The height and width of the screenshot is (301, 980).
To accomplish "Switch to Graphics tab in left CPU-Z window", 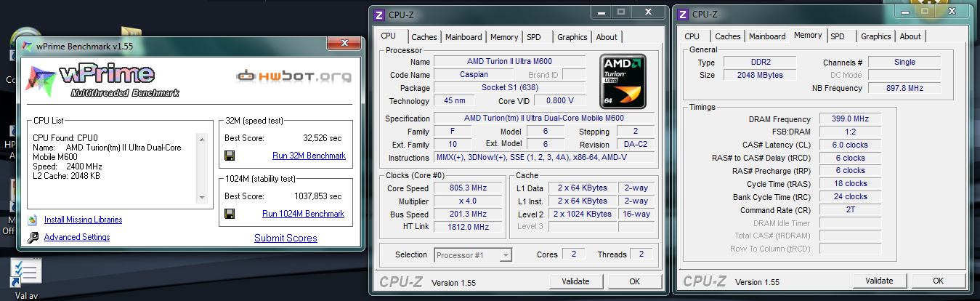I will pyautogui.click(x=572, y=37).
